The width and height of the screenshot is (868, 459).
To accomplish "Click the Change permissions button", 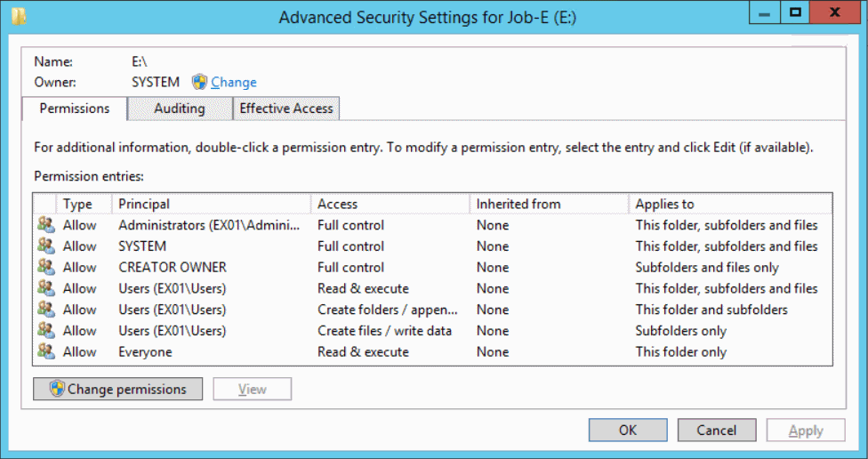I will click(118, 389).
